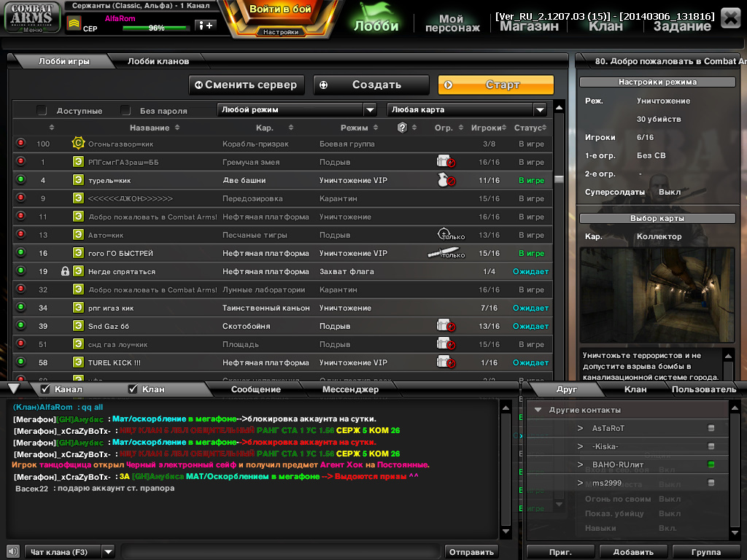Uncheck the Канал chat checkbox
Image resolution: width=747 pixels, height=560 pixels.
45,389
